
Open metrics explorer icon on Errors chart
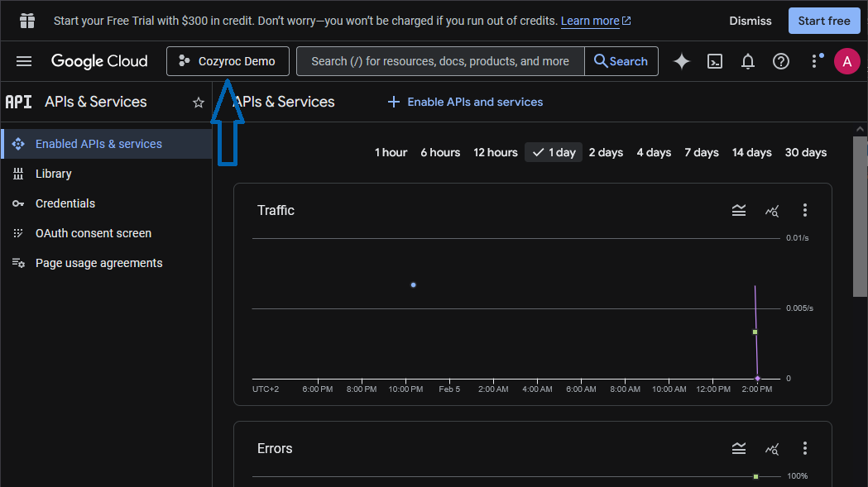772,449
